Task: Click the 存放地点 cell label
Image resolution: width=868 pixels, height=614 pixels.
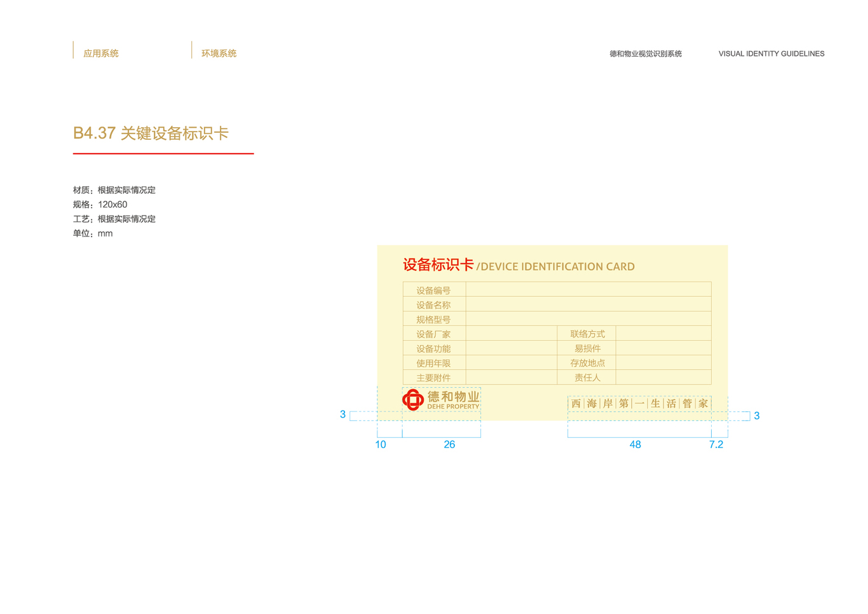Action: pos(587,363)
